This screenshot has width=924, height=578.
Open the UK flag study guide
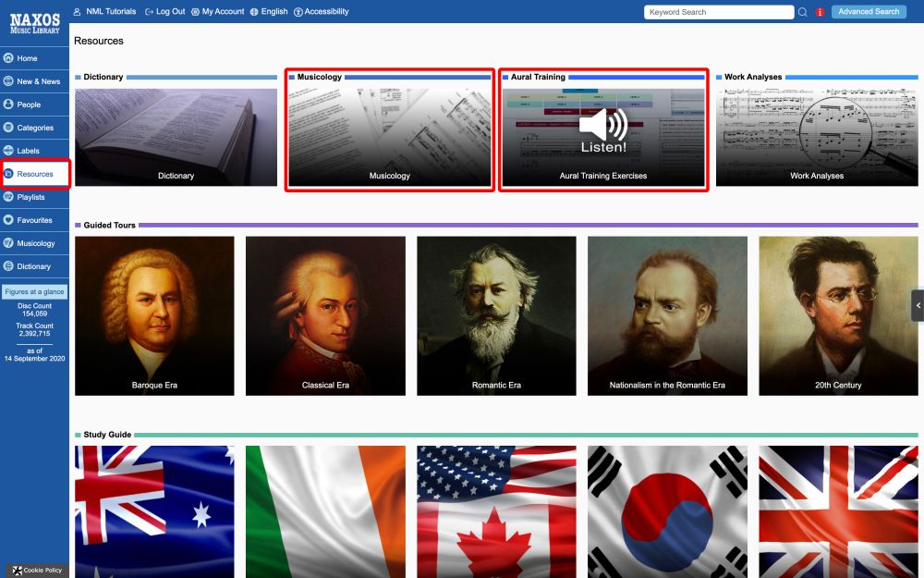839,512
